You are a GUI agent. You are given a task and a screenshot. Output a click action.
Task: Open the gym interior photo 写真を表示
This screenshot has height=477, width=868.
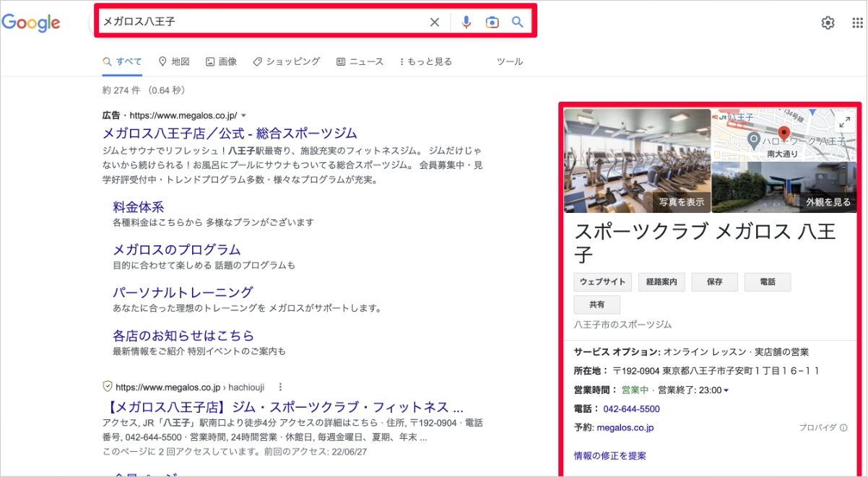click(x=638, y=160)
